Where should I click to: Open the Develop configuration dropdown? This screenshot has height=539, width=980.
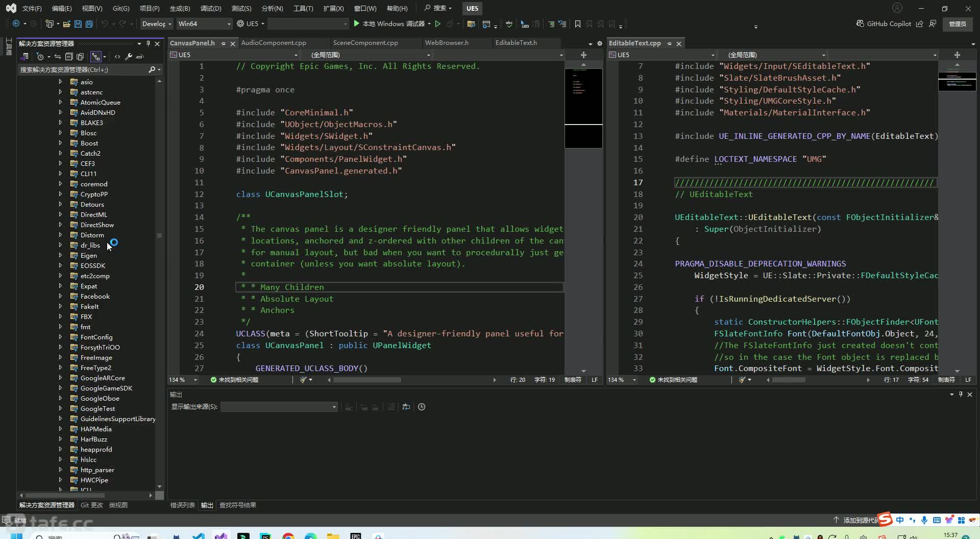click(x=157, y=23)
